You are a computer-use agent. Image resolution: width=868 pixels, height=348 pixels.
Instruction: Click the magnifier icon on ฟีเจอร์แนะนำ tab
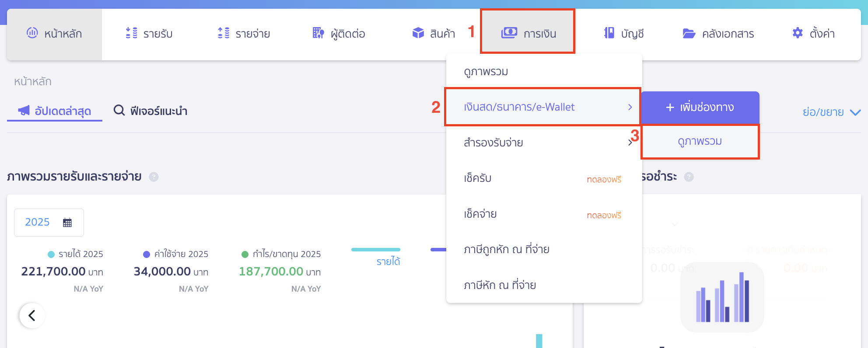pos(119,110)
